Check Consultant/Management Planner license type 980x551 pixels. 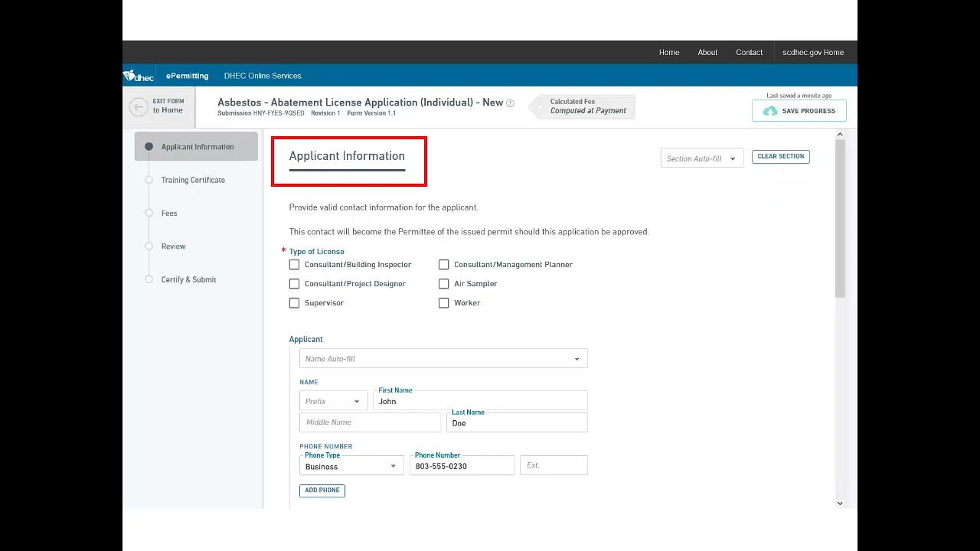(443, 265)
